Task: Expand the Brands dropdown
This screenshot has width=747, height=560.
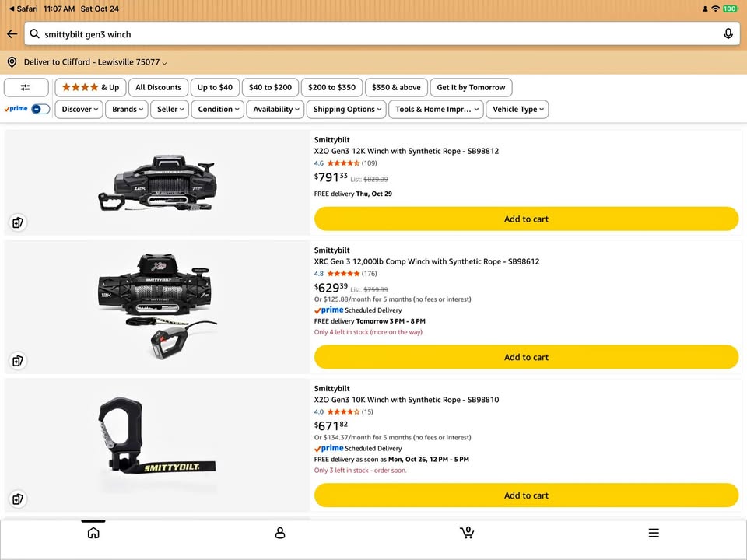Action: [x=127, y=110]
